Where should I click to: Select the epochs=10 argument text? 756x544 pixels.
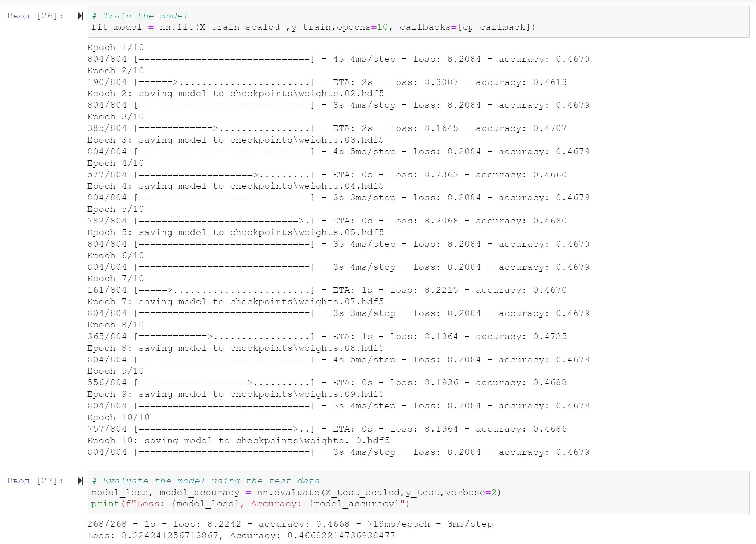(x=362, y=27)
